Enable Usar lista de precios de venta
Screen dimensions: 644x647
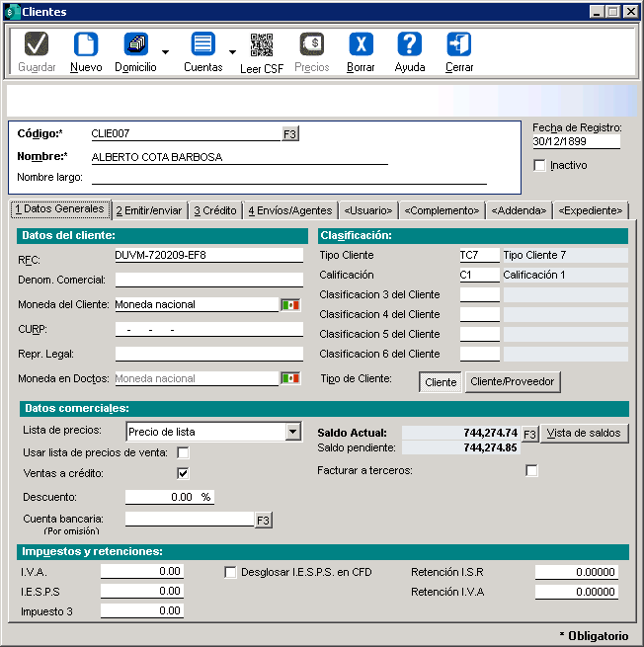click(x=183, y=452)
